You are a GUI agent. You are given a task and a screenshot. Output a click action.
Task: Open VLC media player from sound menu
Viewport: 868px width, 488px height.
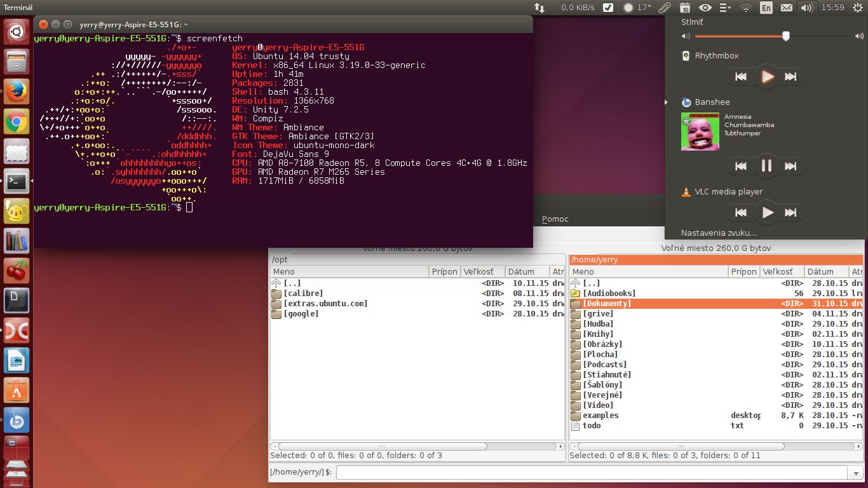(765, 192)
